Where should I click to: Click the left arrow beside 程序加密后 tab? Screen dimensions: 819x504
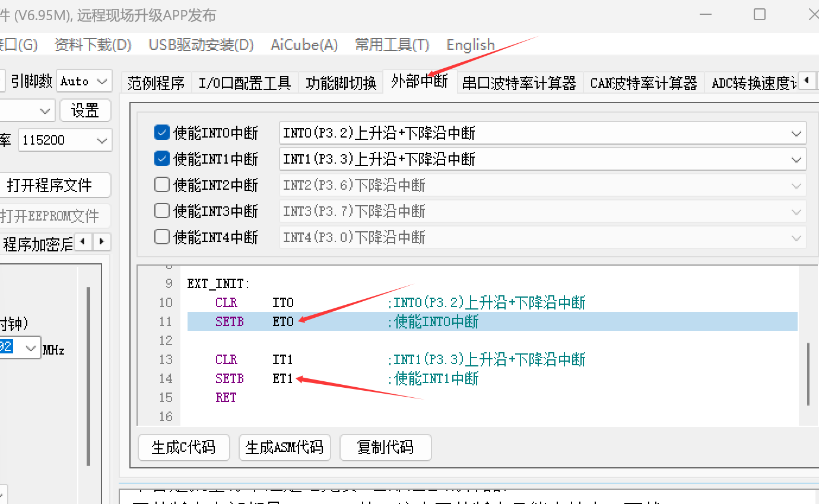point(82,242)
